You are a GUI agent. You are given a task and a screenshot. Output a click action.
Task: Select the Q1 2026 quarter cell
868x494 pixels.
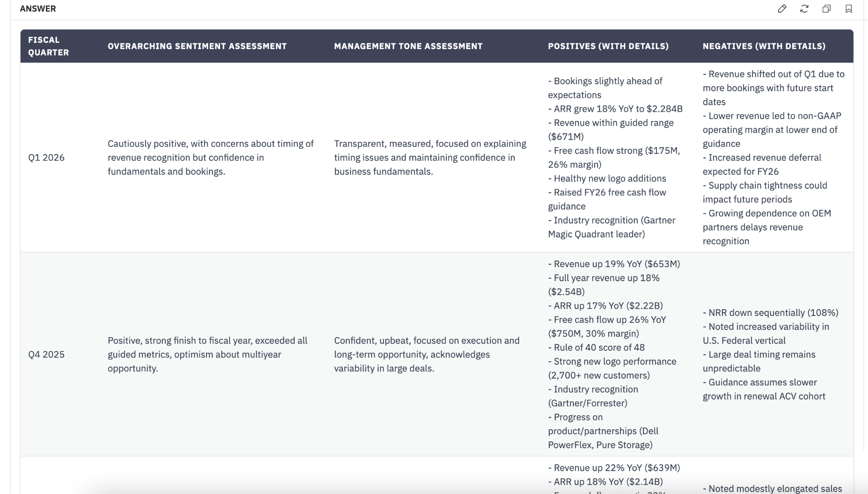pyautogui.click(x=46, y=158)
